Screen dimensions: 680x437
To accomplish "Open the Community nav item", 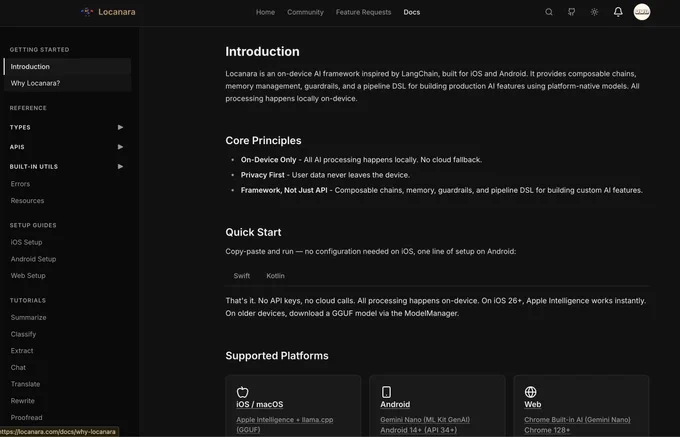I will [x=305, y=12].
